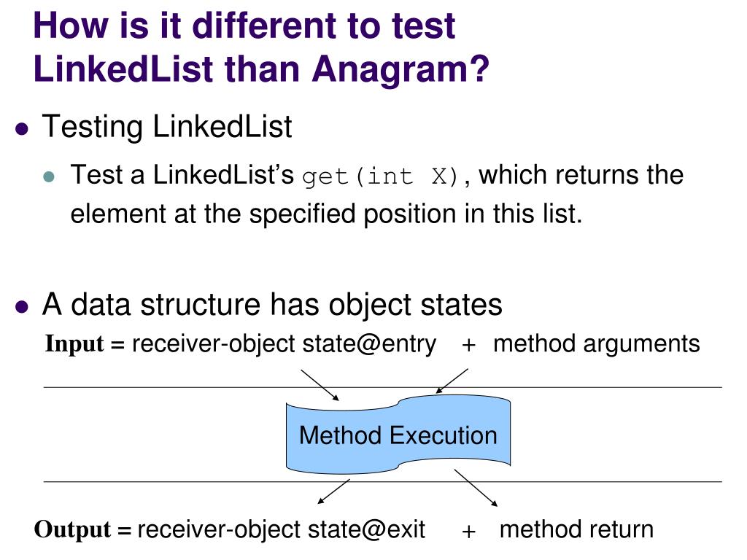Click the bold 'Output' label
The width and height of the screenshot is (747, 560).
pyautogui.click(x=72, y=529)
